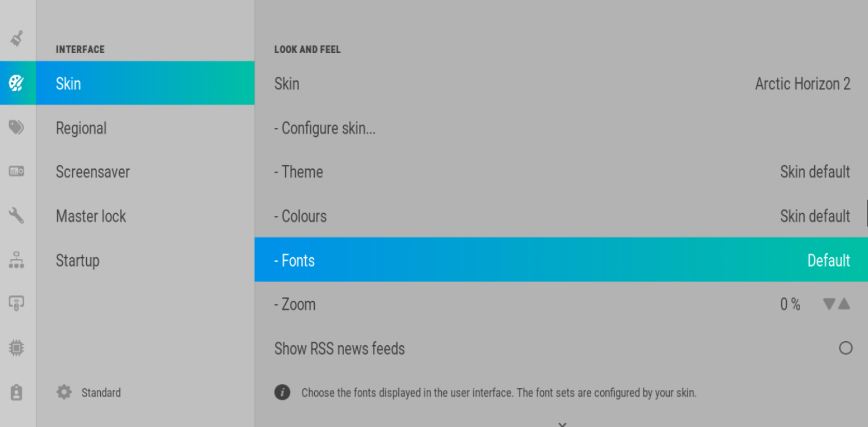Open the Fonts selection set to Default
This screenshot has height=427, width=868.
pyautogui.click(x=561, y=260)
